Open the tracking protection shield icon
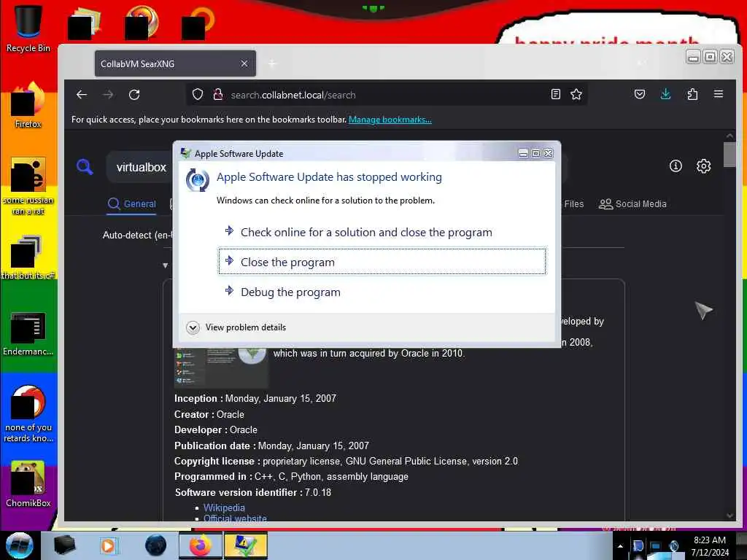 point(198,95)
